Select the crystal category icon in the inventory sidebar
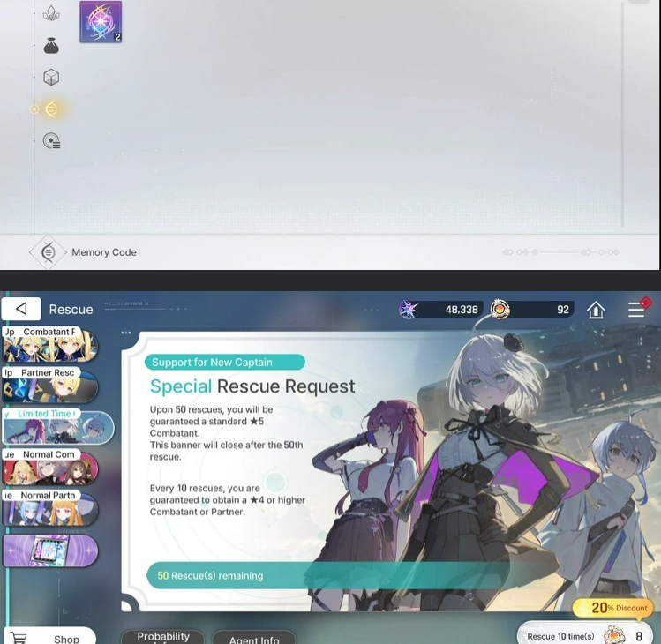This screenshot has height=644, width=661. click(51, 13)
